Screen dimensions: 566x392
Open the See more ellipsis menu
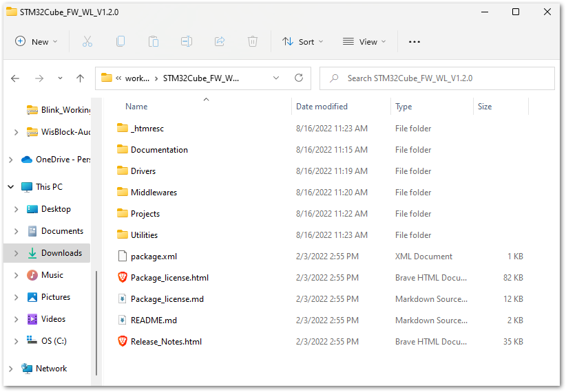[415, 42]
